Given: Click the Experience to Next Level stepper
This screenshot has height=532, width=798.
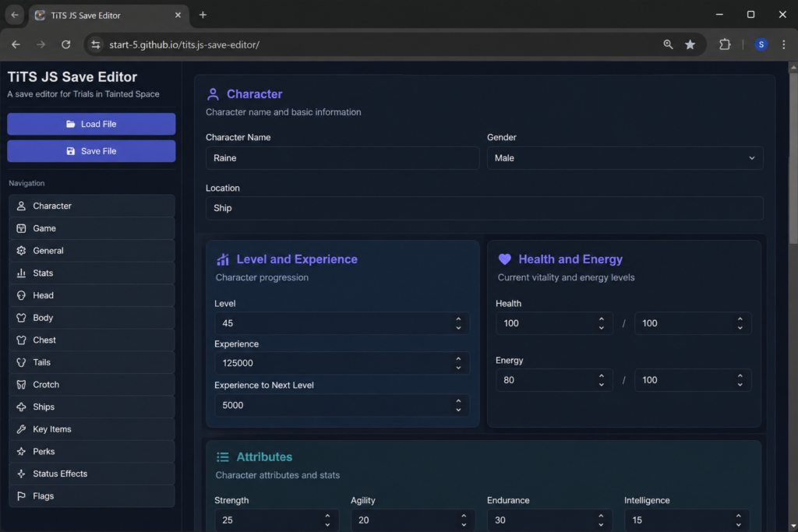Looking at the screenshot, I should (x=458, y=405).
